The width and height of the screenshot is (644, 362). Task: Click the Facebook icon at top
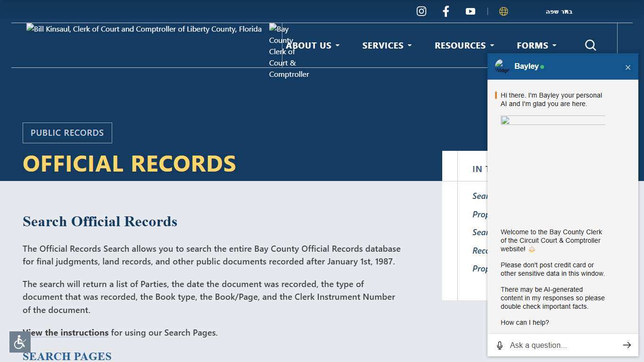pos(446,11)
